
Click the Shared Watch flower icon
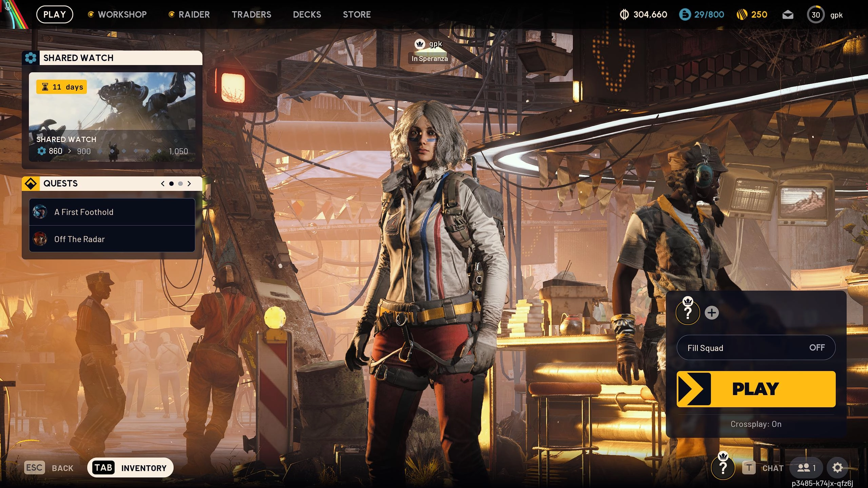31,58
